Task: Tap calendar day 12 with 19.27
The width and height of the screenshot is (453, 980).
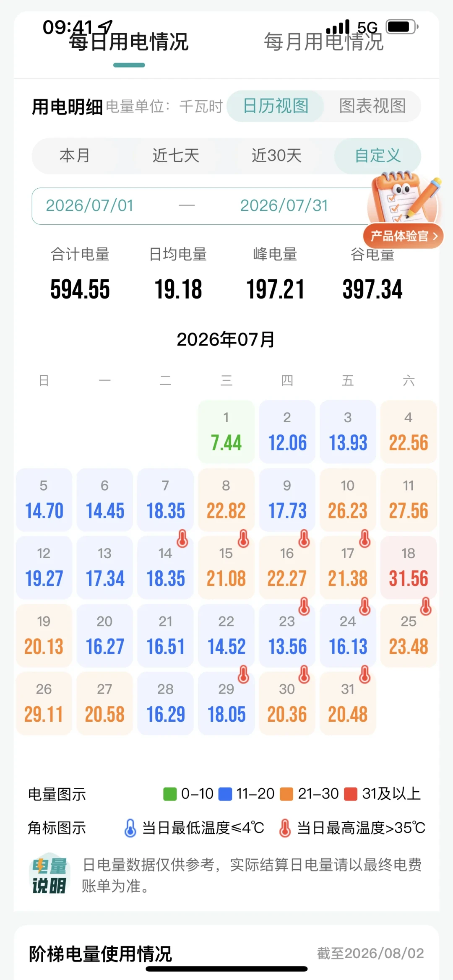Action: tap(44, 567)
